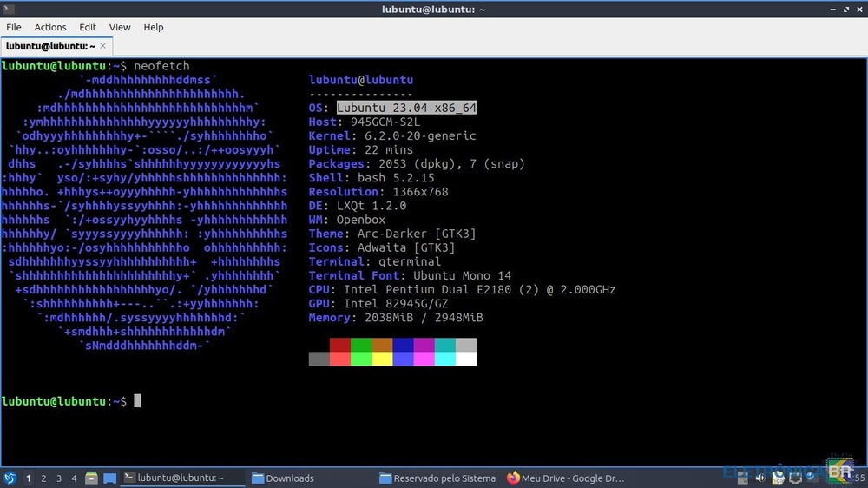The width and height of the screenshot is (868, 488).
Task: Click the volume speaker tray icon
Action: pyautogui.click(x=760, y=478)
